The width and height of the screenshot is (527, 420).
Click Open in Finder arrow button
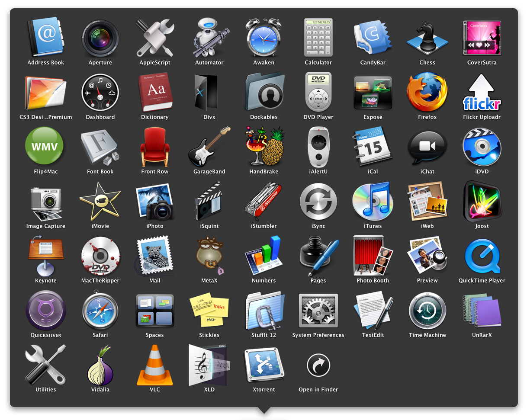pos(318,365)
